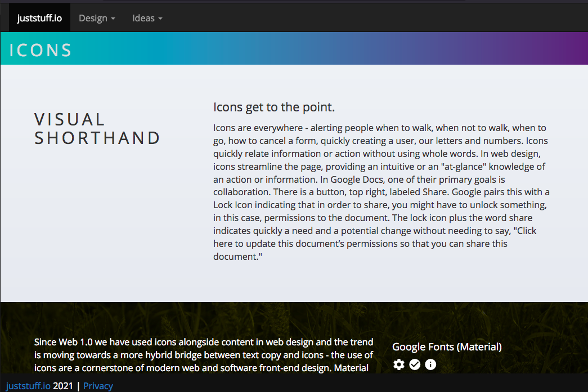Click the 2021 text in footer
The image size is (588, 392).
pyautogui.click(x=64, y=386)
